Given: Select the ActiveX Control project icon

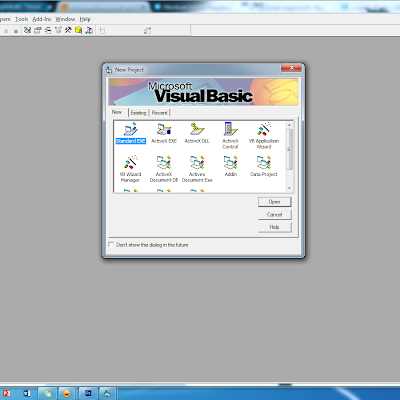Looking at the screenshot, I should (230, 136).
